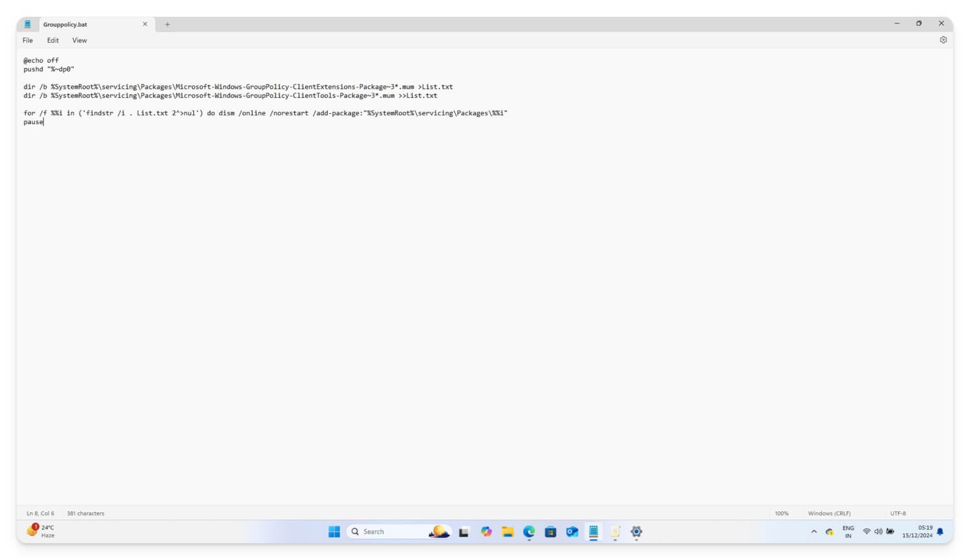This screenshot has height=560, width=970.
Task: Click the 'Ln 8, Col 6' status entry
Action: click(x=40, y=513)
